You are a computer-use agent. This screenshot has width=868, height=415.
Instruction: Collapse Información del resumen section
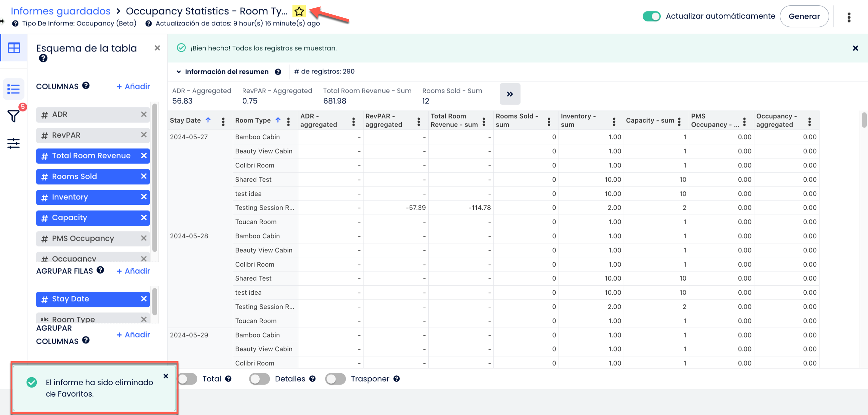click(179, 72)
